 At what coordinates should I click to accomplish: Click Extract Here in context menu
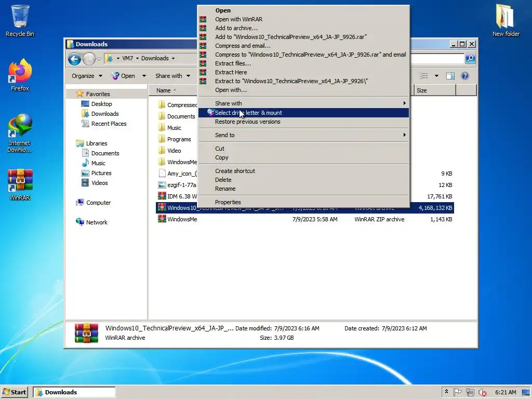tap(303, 72)
